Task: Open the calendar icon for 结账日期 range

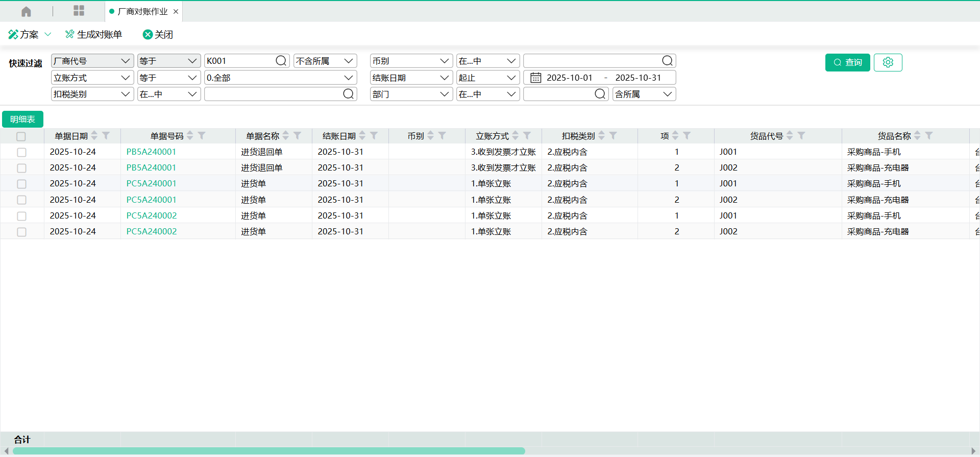Action: (535, 78)
